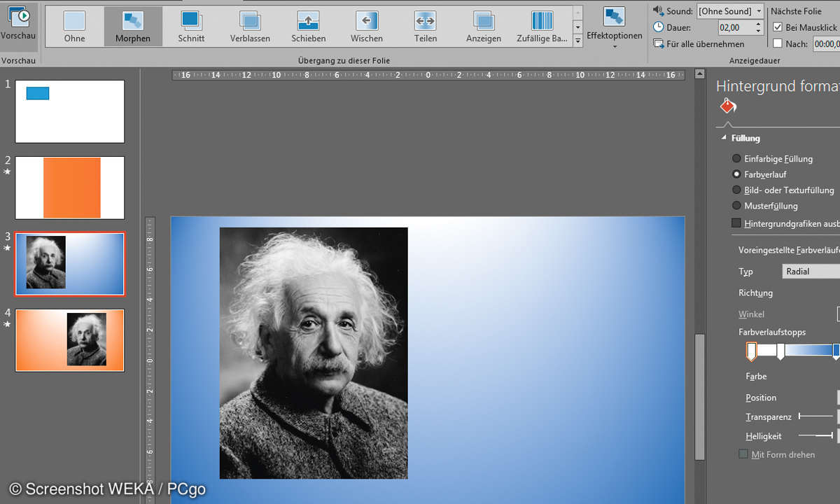Expand the full transition gallery list
The height and width of the screenshot is (504, 840).
coord(577,41)
